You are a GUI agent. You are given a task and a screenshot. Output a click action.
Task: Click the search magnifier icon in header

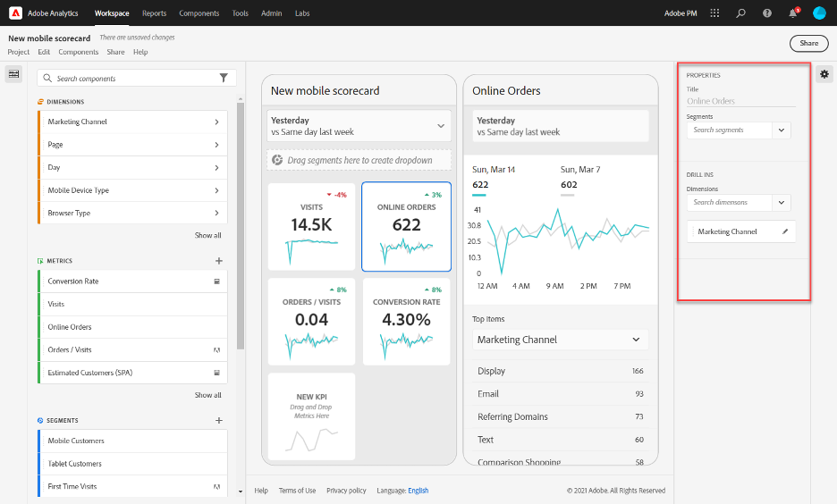tap(740, 13)
